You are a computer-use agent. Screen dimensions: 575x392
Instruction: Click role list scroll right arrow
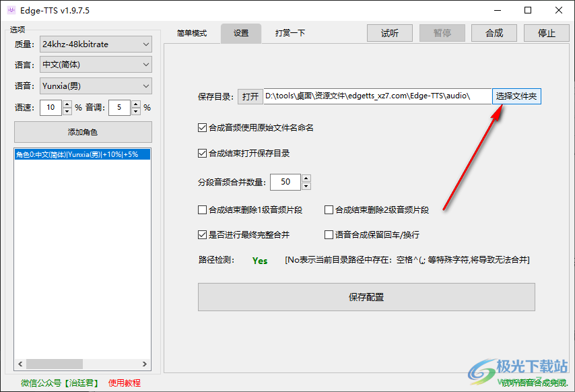pyautogui.click(x=145, y=364)
